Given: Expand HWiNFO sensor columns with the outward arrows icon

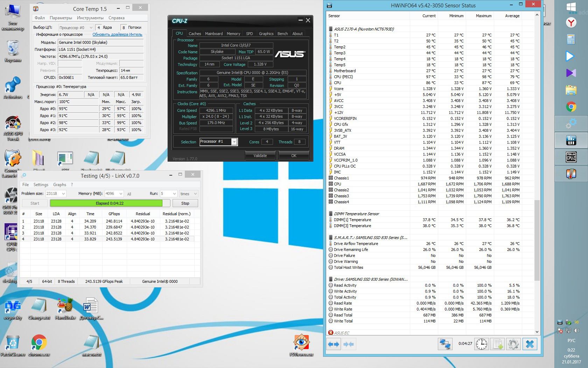Looking at the screenshot, I should 333,344.
